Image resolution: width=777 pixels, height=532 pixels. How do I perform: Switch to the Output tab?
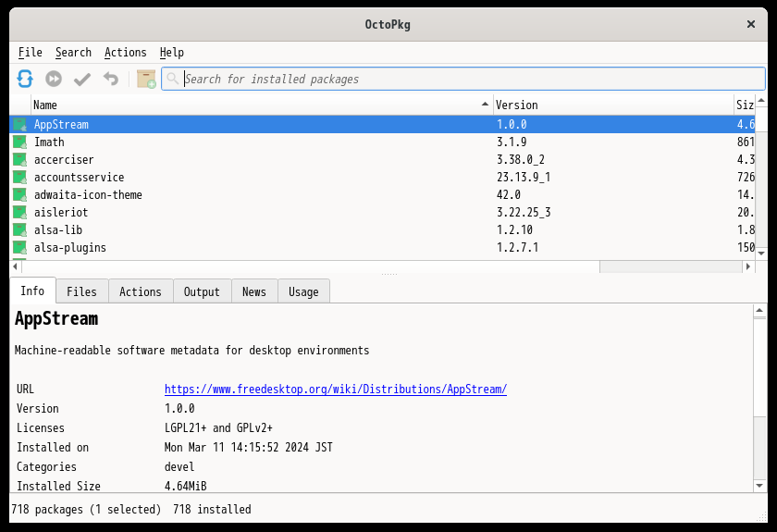[202, 291]
